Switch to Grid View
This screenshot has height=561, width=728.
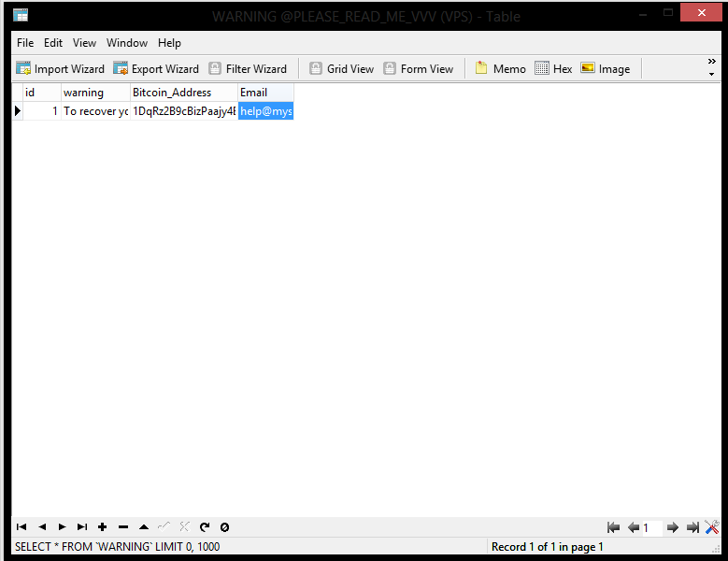342,69
